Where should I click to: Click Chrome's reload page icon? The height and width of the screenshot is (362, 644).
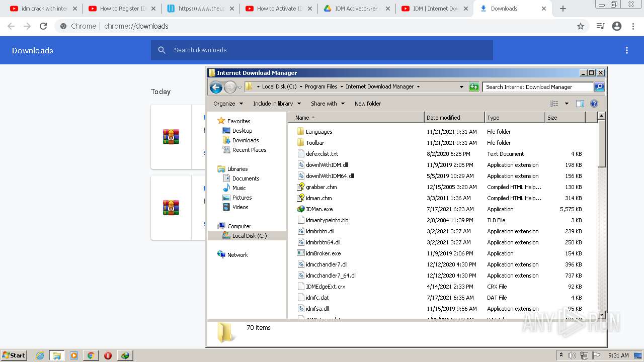coord(43,26)
